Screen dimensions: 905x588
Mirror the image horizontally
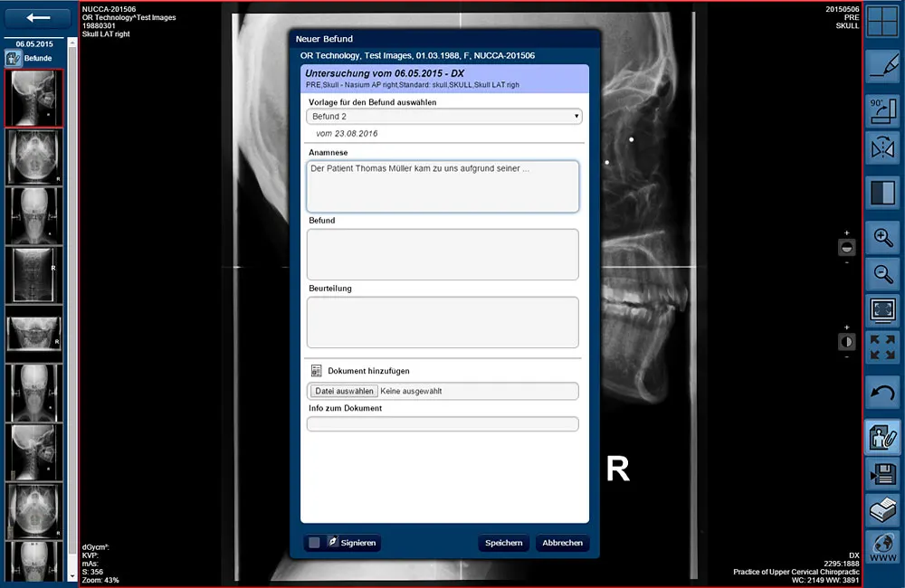point(881,148)
